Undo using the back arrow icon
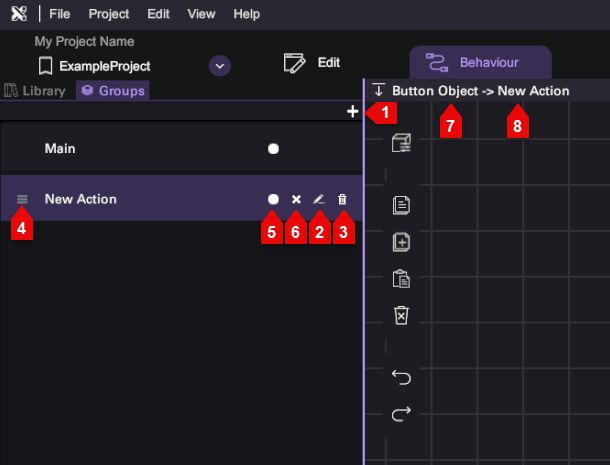This screenshot has height=465, width=610. click(401, 377)
